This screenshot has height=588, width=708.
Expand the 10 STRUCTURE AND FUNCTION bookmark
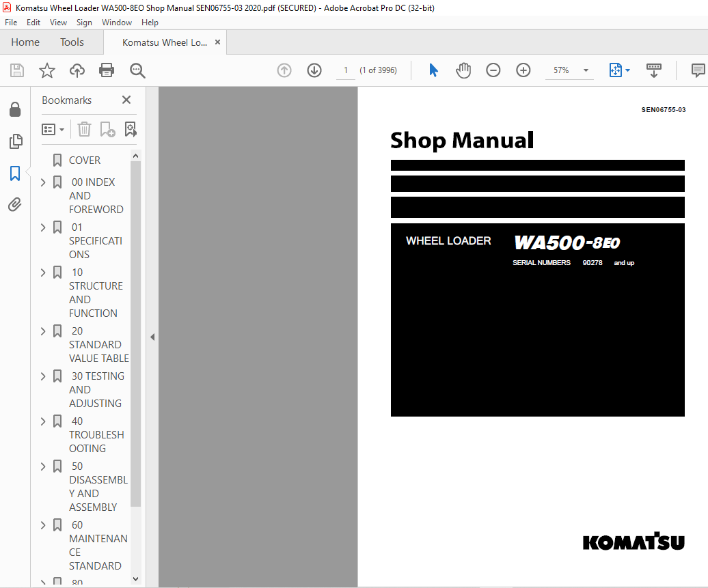coord(43,272)
